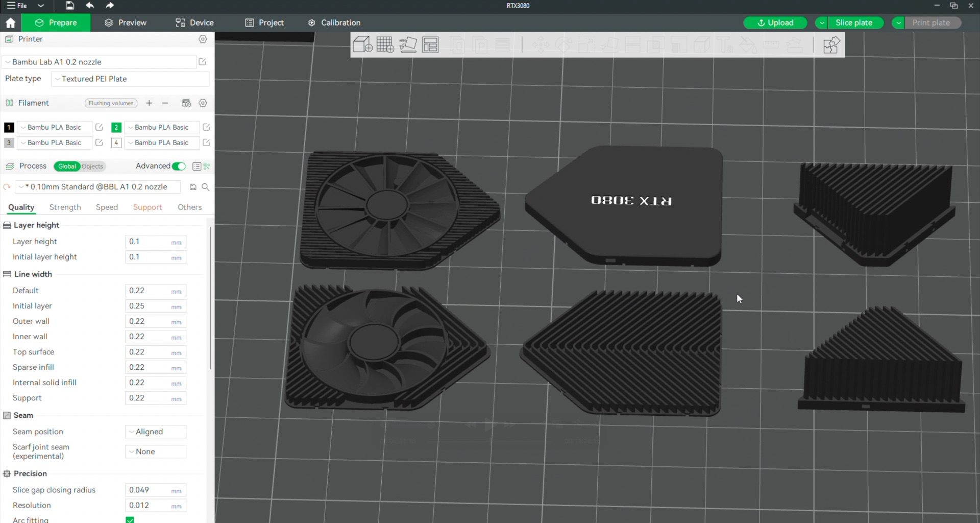980x523 pixels.
Task: Click the Add plate grid icon
Action: point(385,45)
